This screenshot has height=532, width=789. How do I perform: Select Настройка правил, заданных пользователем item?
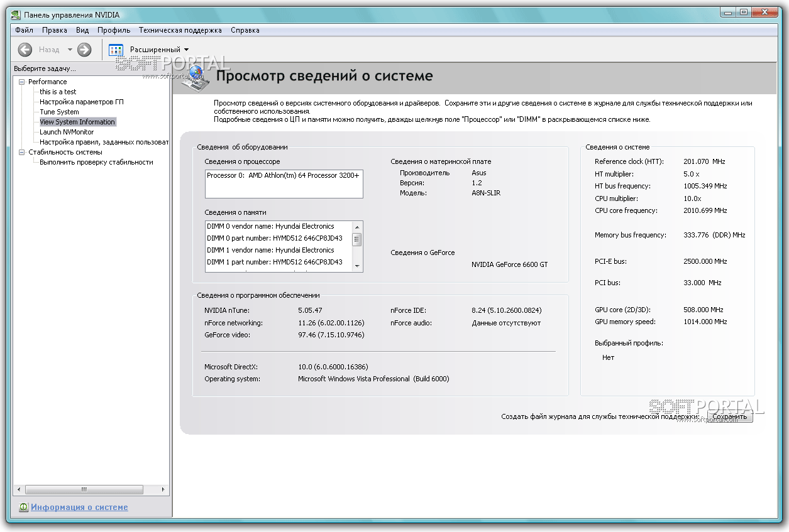pyautogui.click(x=104, y=142)
